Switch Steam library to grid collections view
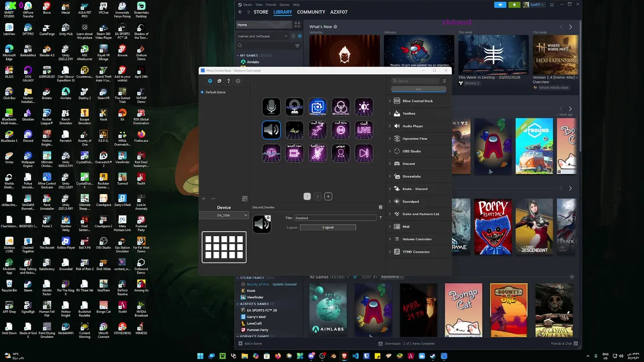This screenshot has height=362, width=644. (297, 25)
